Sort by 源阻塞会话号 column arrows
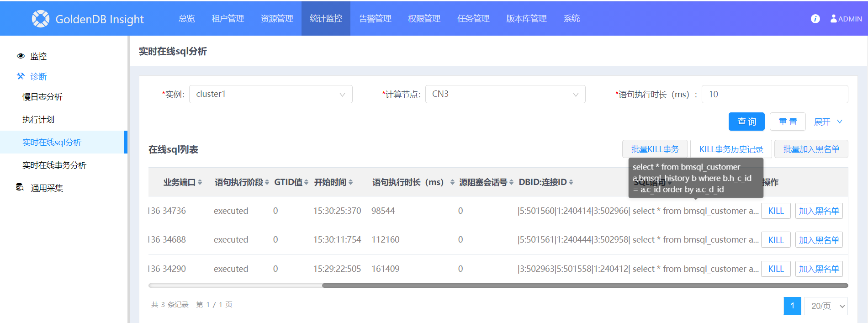 [x=511, y=182]
